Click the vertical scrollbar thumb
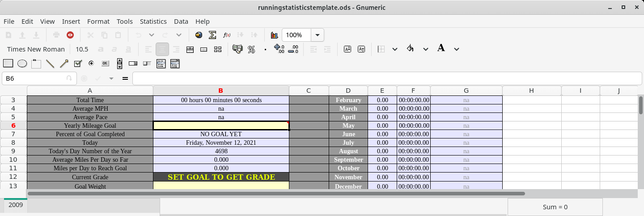 point(641,105)
